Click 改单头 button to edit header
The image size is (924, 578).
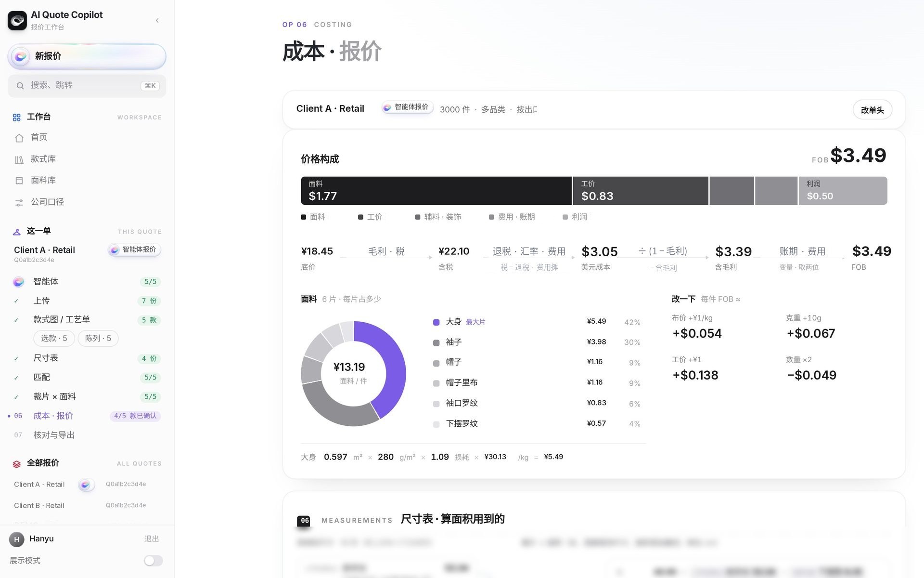pos(872,110)
